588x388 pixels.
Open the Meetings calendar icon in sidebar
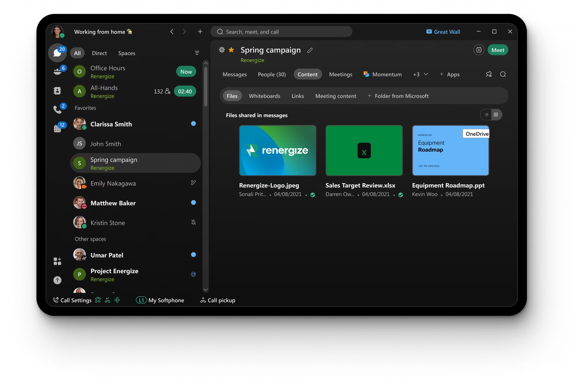pyautogui.click(x=57, y=128)
